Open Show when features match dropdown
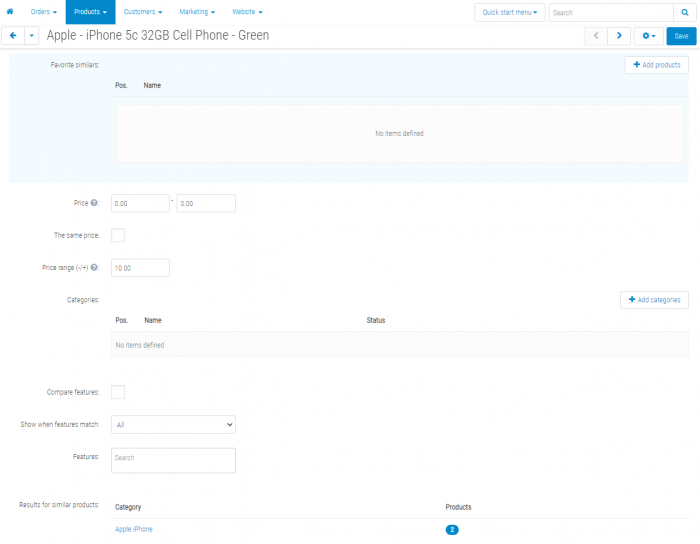 coord(173,424)
